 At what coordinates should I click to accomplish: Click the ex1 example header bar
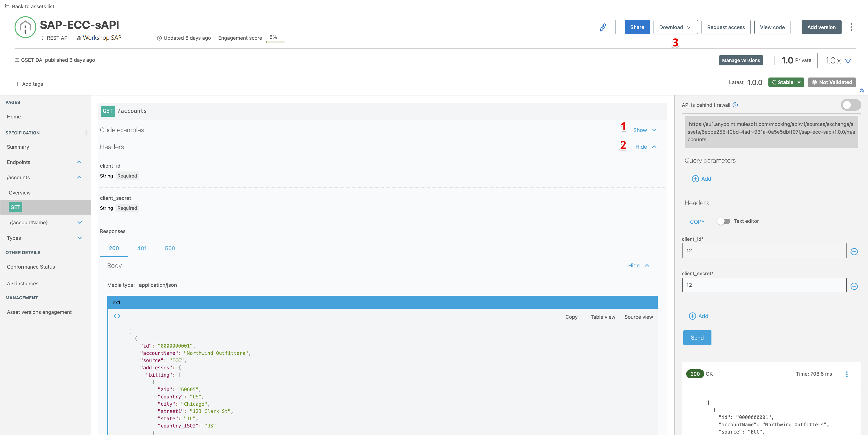(382, 302)
